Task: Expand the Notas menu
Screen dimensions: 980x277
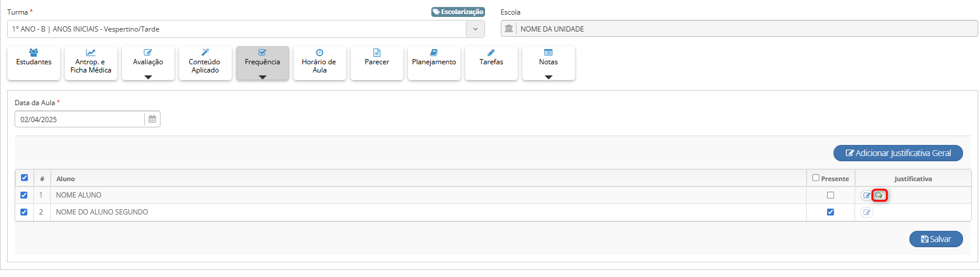Action: coord(549,63)
